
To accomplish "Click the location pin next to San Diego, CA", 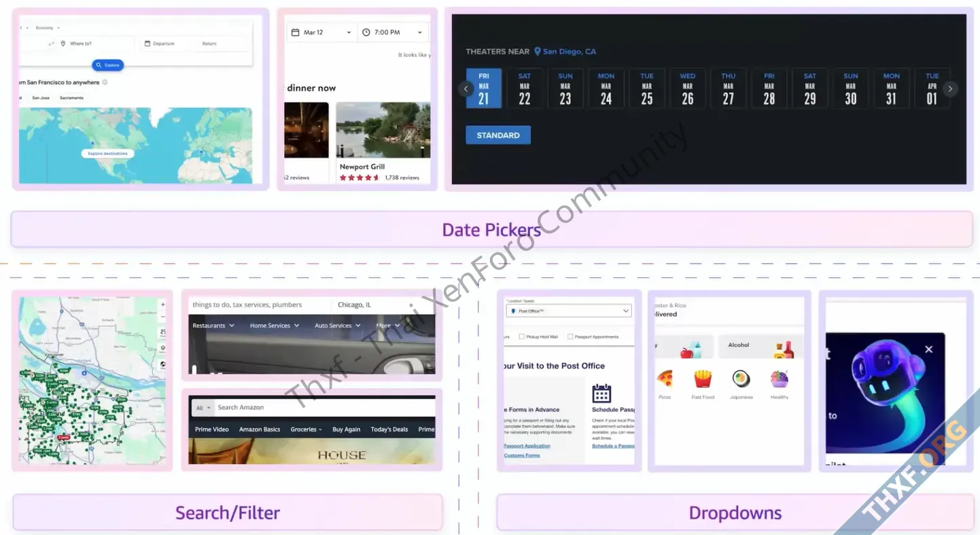I will coord(538,52).
